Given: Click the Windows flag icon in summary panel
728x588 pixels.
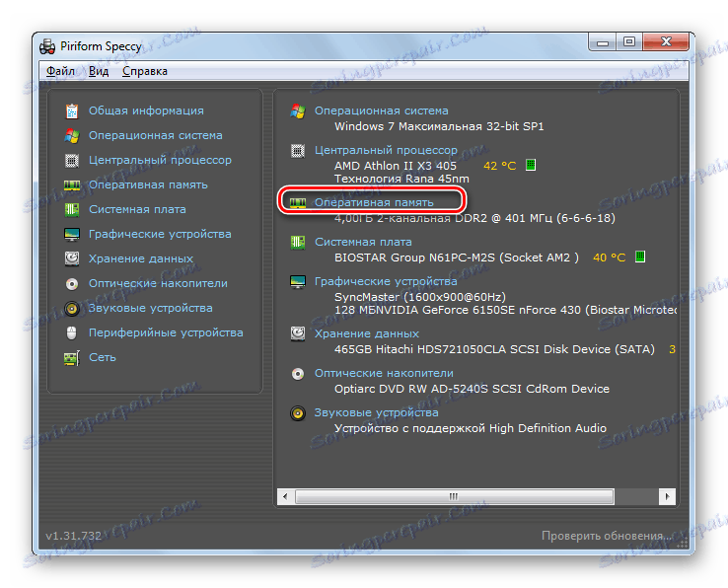Looking at the screenshot, I should click(x=298, y=111).
